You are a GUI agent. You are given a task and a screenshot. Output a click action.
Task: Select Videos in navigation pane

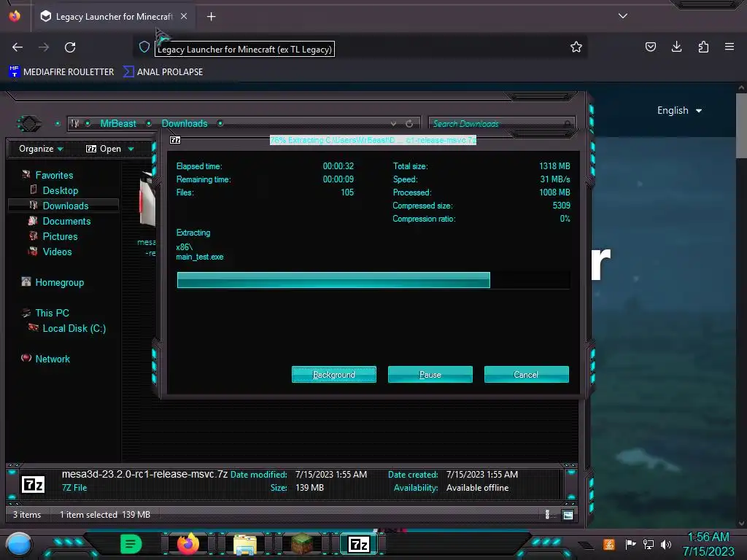pos(57,252)
